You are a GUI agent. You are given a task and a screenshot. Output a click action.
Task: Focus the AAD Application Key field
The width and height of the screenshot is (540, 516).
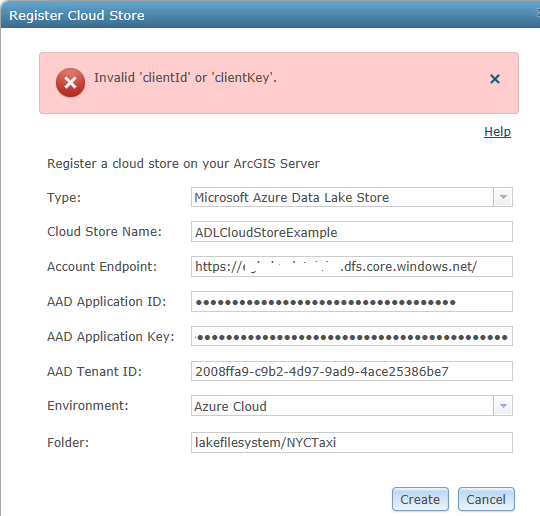click(352, 336)
